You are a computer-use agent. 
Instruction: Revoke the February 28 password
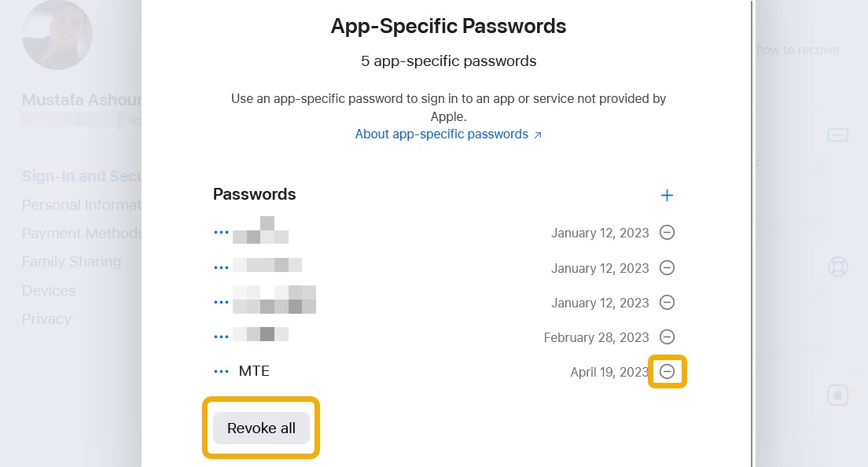[667, 336]
